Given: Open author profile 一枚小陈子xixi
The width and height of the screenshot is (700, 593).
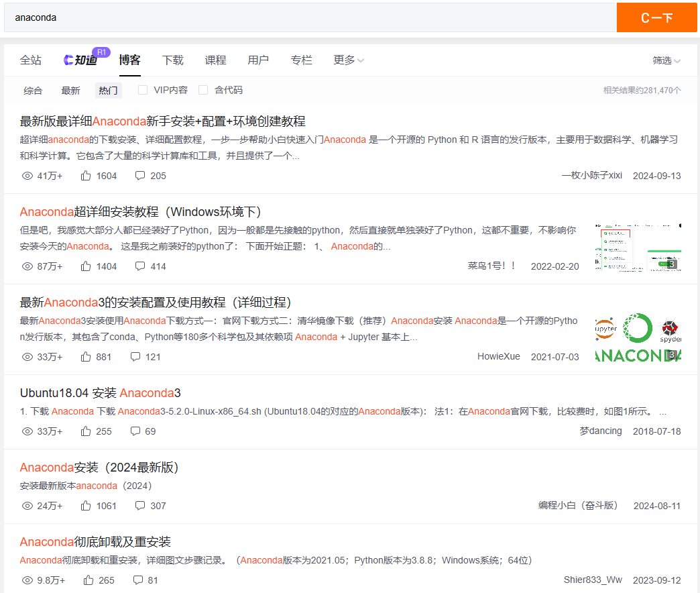Looking at the screenshot, I should (x=591, y=176).
